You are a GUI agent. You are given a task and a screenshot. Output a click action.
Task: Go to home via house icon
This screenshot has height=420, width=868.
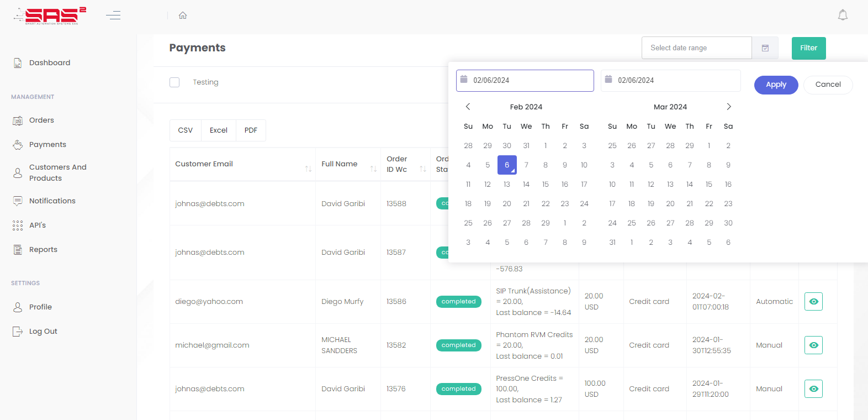tap(183, 15)
